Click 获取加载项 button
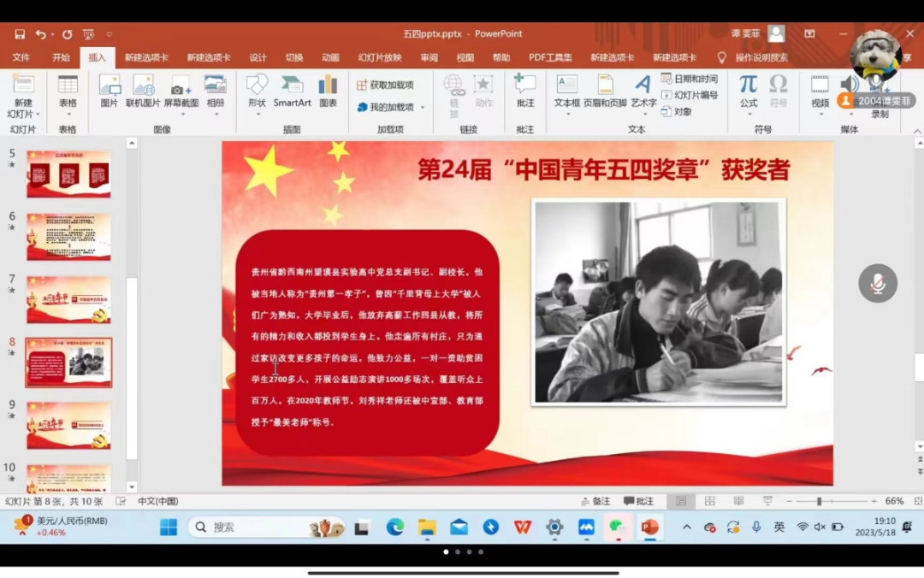Screen dimensions: 924x578 click(x=386, y=85)
